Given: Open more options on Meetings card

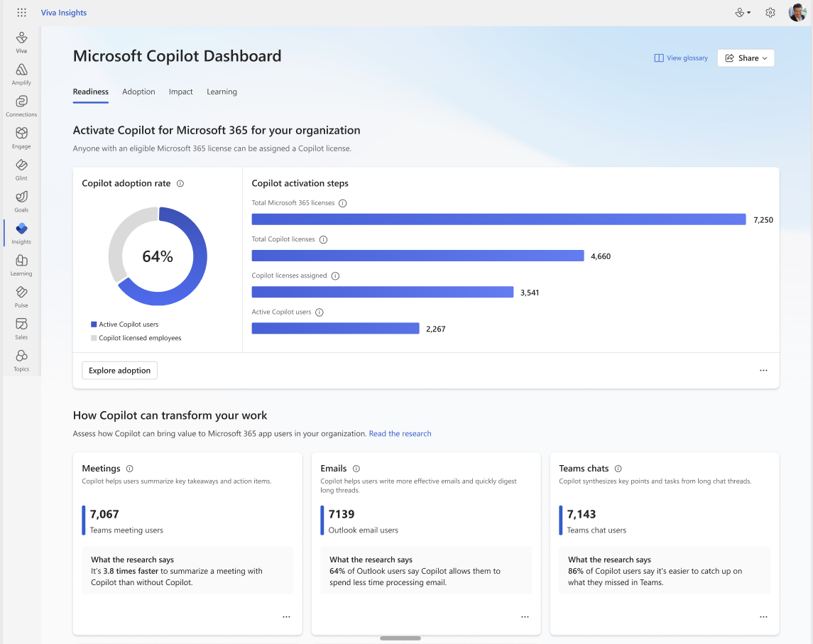Looking at the screenshot, I should tap(286, 617).
